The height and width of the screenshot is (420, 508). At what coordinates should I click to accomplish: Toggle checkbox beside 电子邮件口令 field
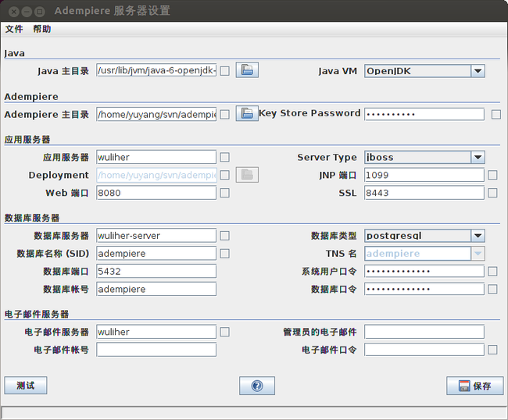point(492,350)
